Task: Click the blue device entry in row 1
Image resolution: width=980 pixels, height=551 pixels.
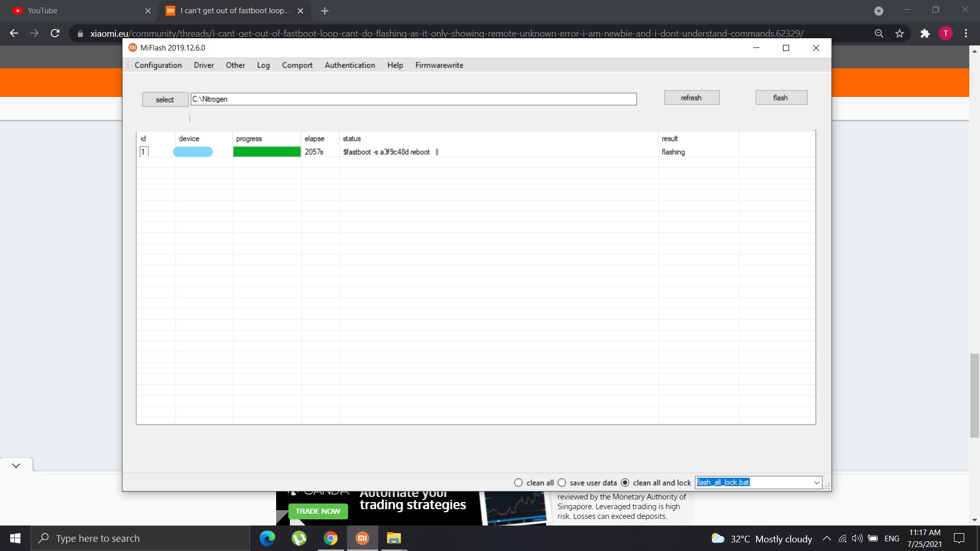Action: point(193,152)
